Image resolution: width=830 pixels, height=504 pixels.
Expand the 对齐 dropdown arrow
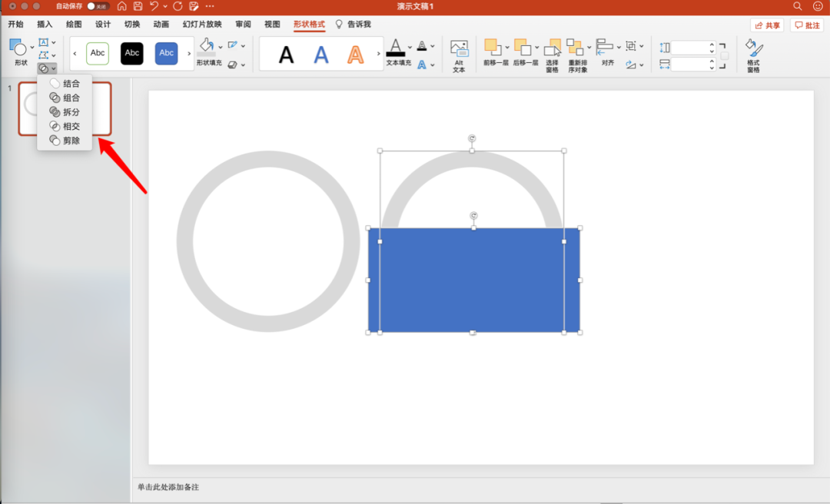[618, 47]
